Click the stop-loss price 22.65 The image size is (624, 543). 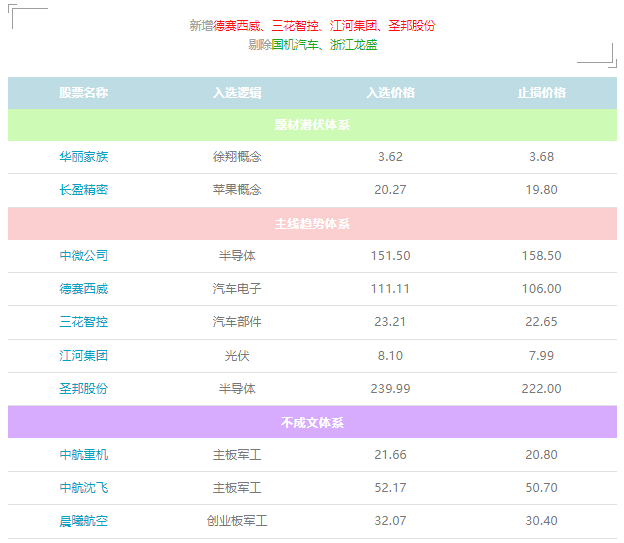click(541, 322)
